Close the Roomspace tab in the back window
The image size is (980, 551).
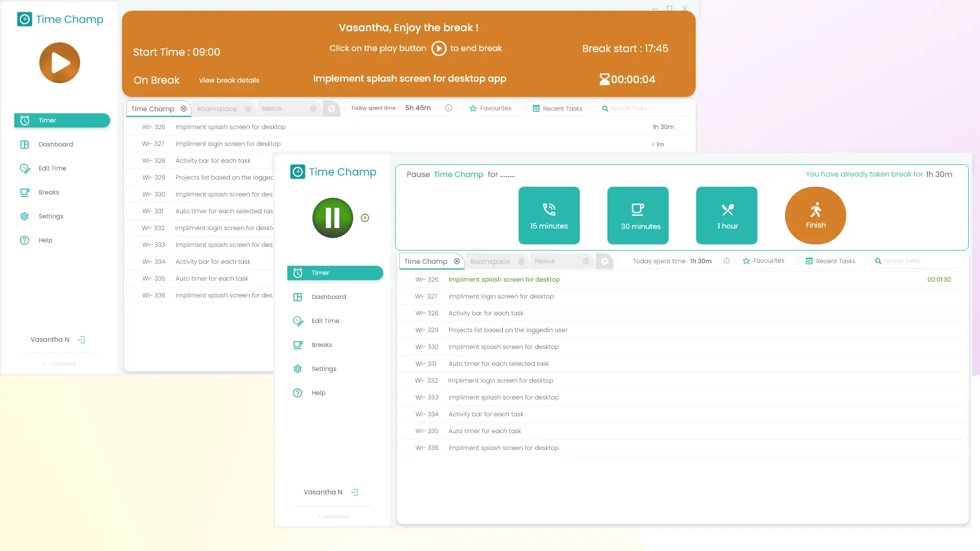tap(248, 109)
